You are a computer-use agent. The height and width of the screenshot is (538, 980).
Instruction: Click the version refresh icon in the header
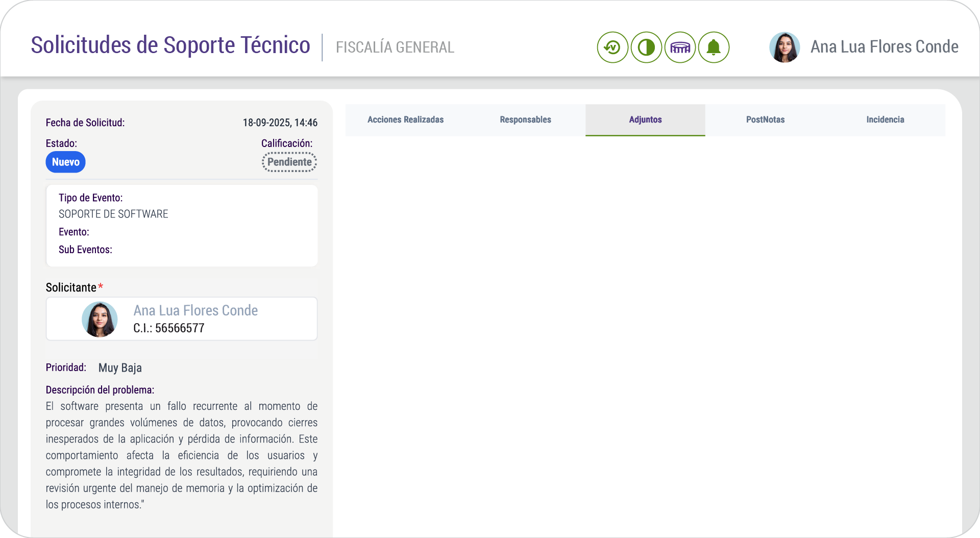tap(612, 47)
